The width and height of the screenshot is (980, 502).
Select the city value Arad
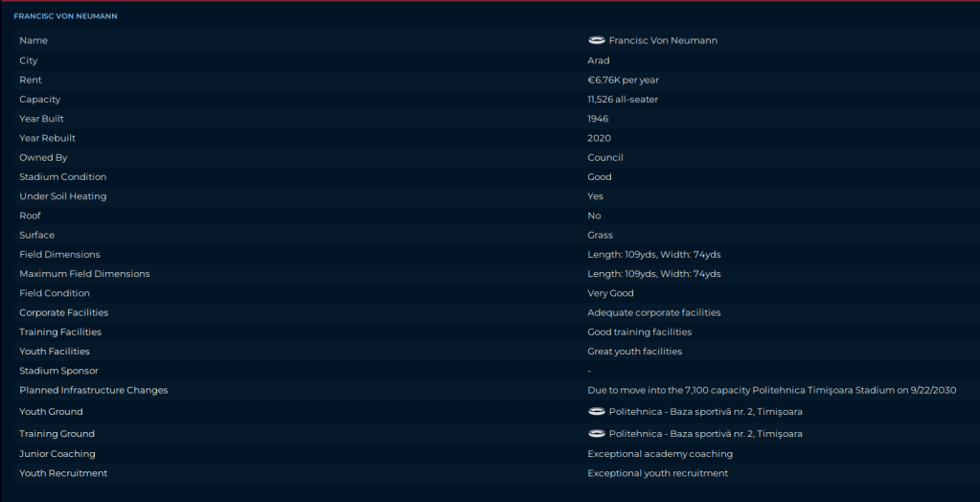click(598, 60)
